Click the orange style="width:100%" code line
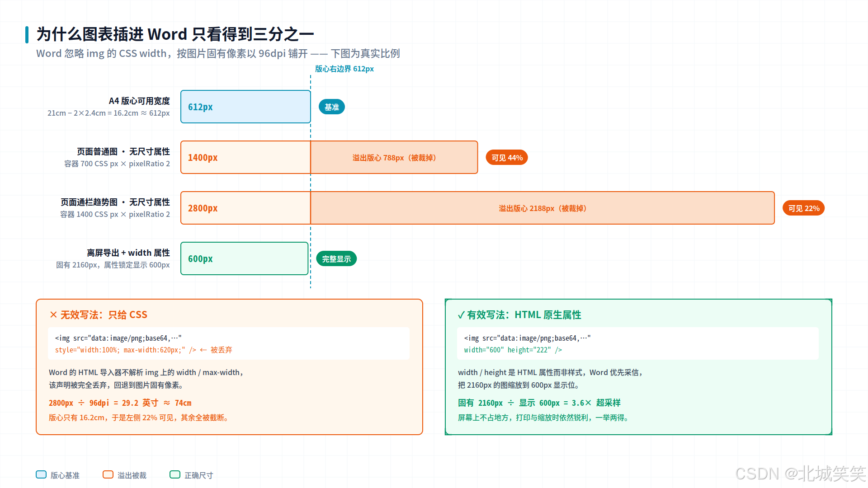 point(144,350)
